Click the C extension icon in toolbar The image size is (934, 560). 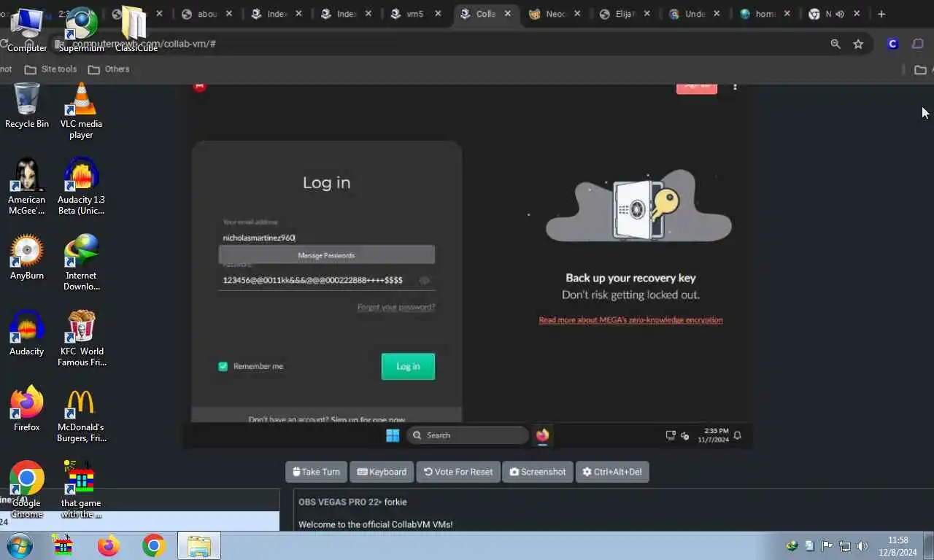tap(892, 44)
